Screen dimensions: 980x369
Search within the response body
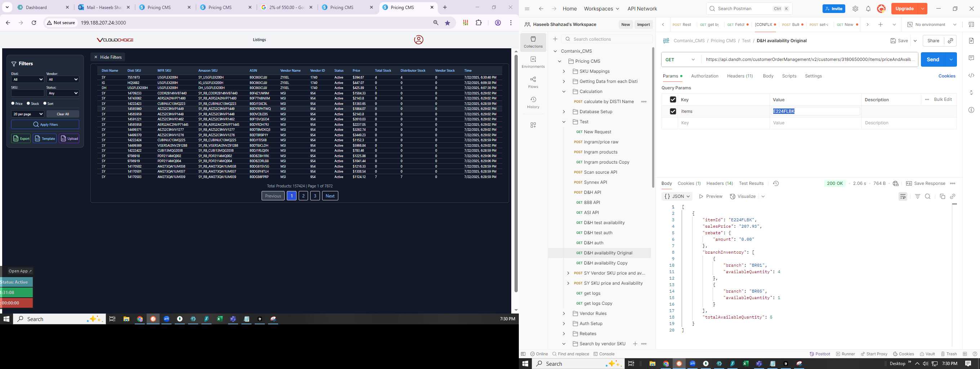coord(928,196)
